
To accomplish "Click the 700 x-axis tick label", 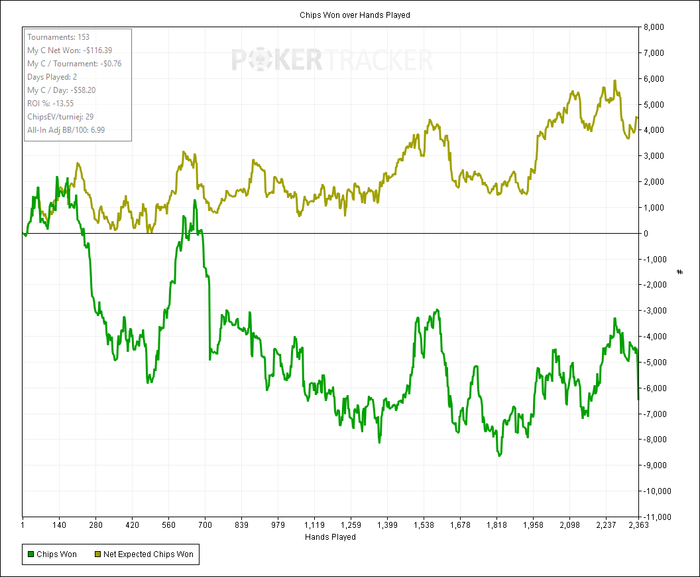I will 205,525.
